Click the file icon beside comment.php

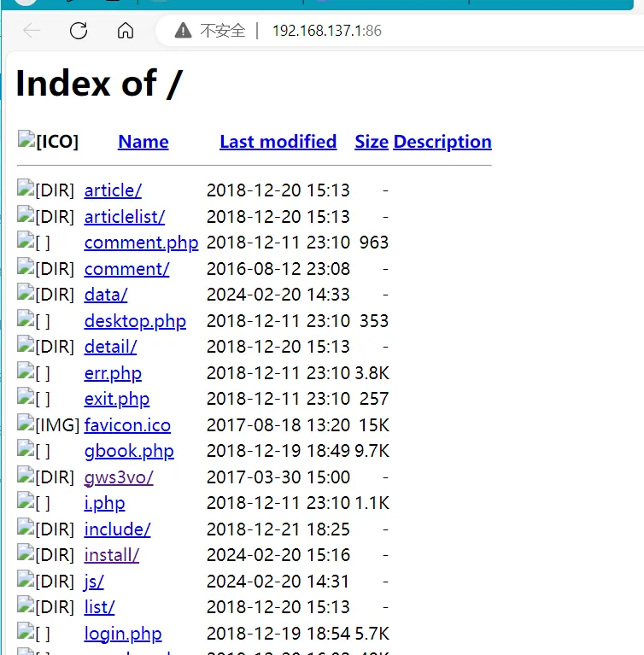tap(26, 242)
